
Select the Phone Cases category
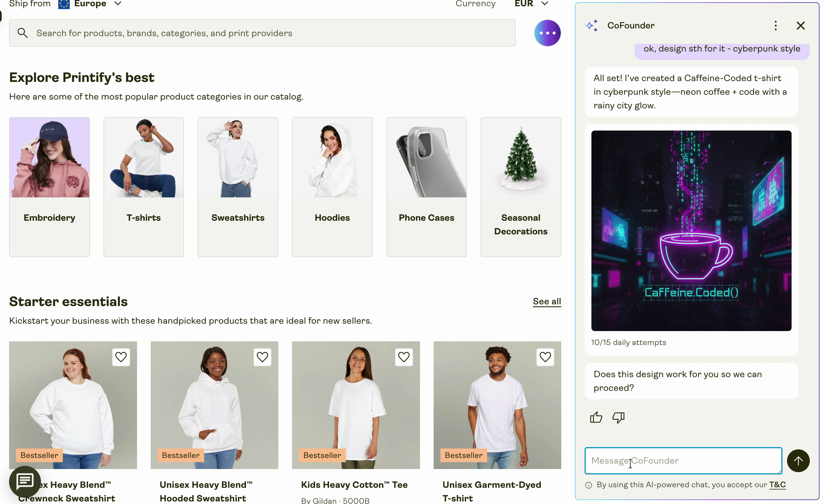(427, 187)
